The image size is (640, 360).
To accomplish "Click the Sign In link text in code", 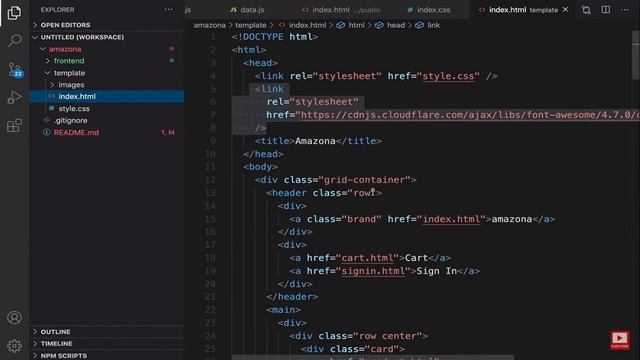I will tap(436, 271).
